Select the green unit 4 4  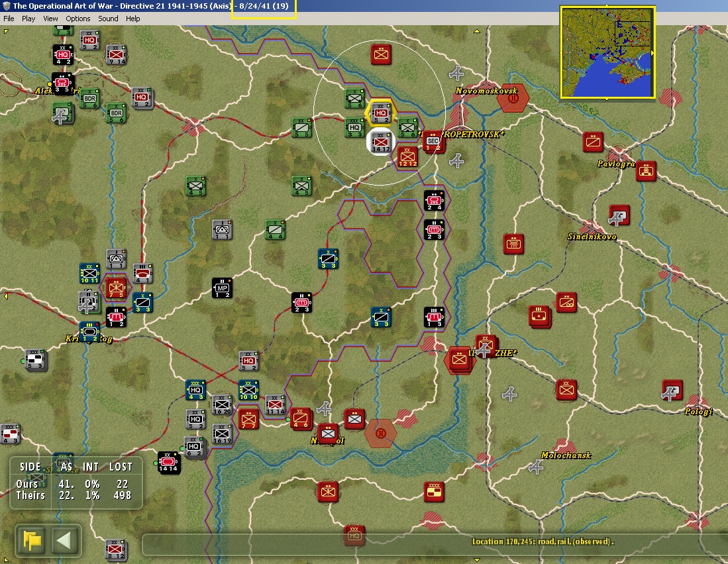(x=276, y=230)
